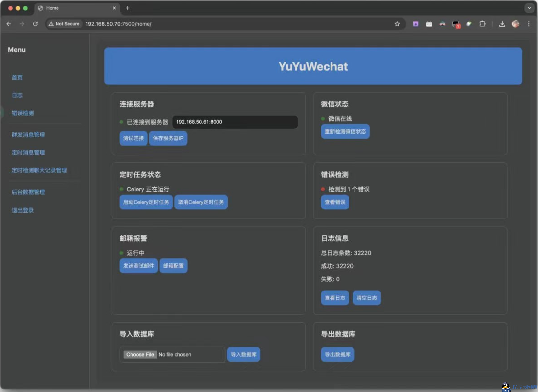Click the Menu sidebar heading
Screen dimensions: 538x392
tap(17, 50)
